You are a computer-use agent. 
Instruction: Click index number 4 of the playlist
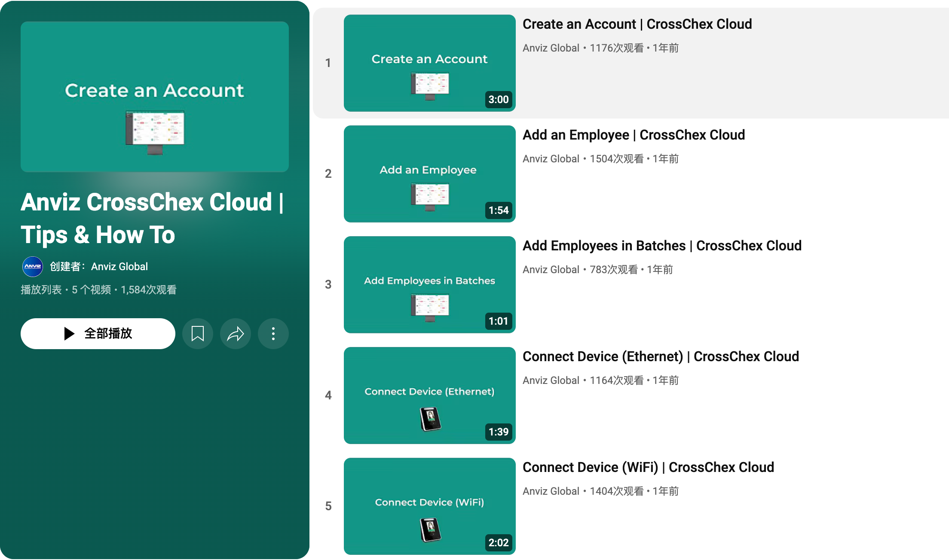click(328, 396)
